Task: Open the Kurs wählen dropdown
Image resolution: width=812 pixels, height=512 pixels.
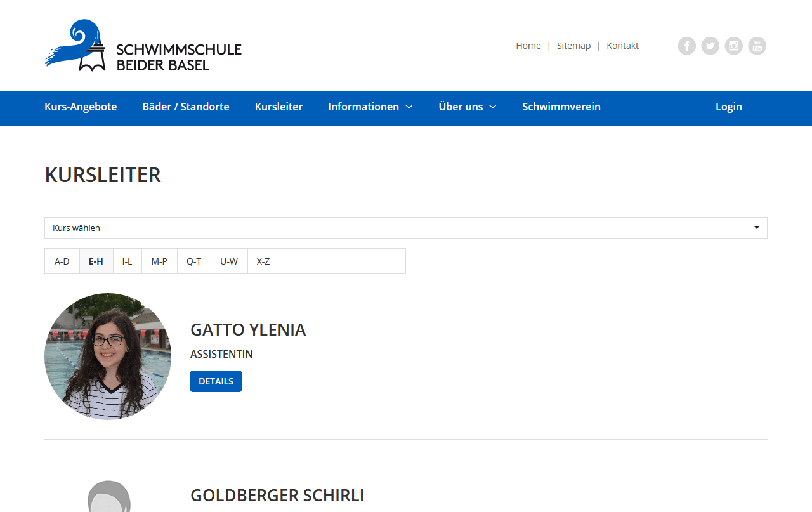Action: tap(405, 228)
